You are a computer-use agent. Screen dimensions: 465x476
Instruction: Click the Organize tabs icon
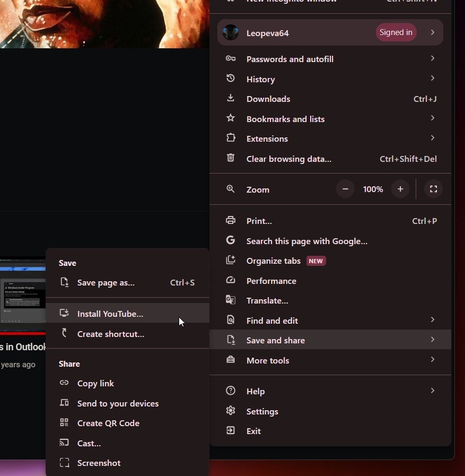point(231,260)
